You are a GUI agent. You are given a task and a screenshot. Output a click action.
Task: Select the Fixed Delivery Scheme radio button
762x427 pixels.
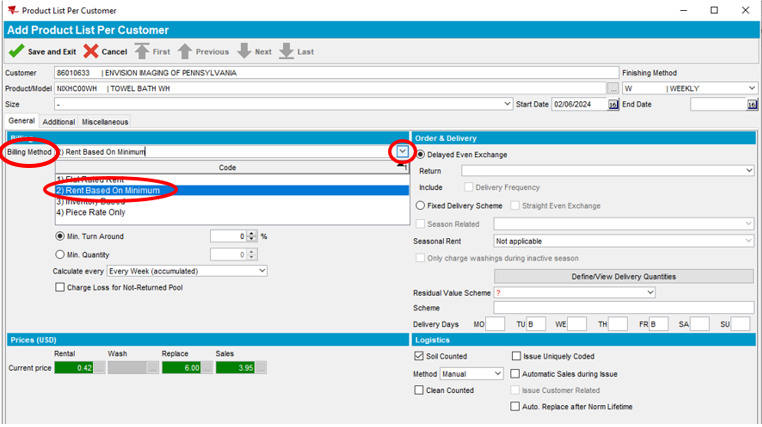420,205
